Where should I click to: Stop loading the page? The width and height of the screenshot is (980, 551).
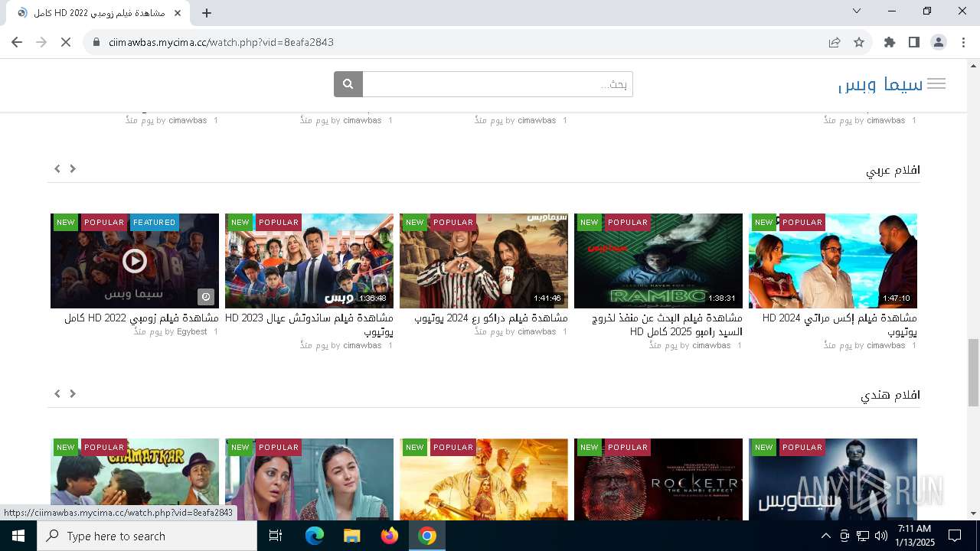click(66, 42)
